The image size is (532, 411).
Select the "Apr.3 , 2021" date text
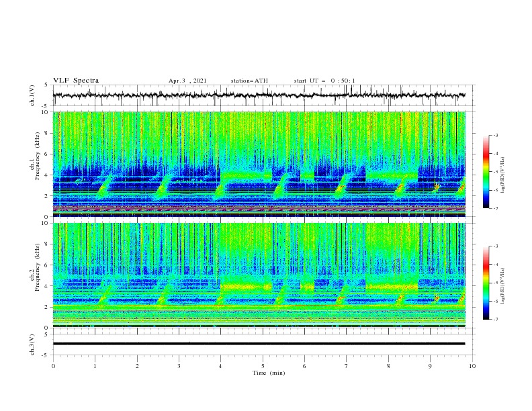click(x=187, y=81)
